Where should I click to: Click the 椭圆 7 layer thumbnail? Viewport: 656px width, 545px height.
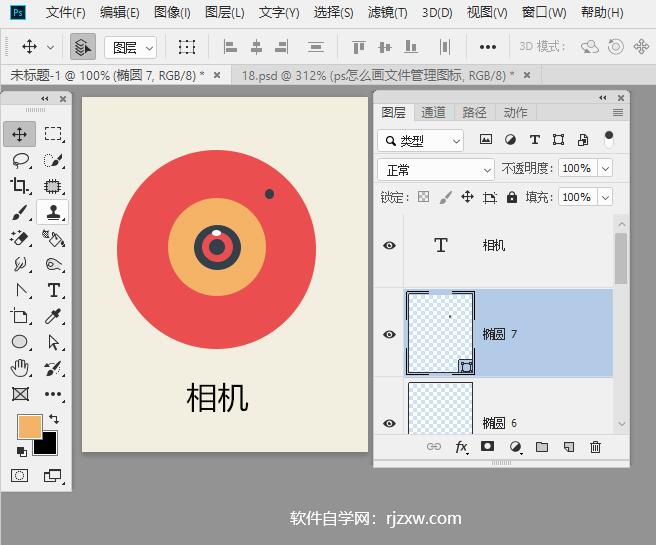click(x=440, y=333)
